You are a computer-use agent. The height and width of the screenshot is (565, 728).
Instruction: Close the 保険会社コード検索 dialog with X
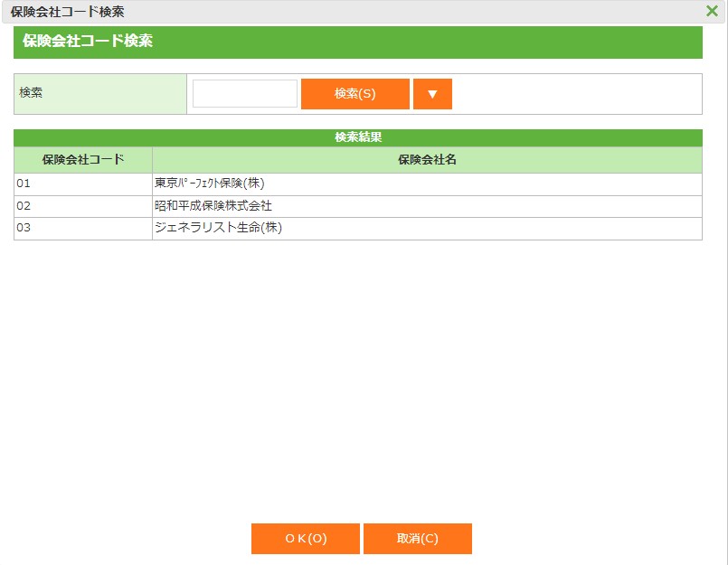(x=712, y=11)
